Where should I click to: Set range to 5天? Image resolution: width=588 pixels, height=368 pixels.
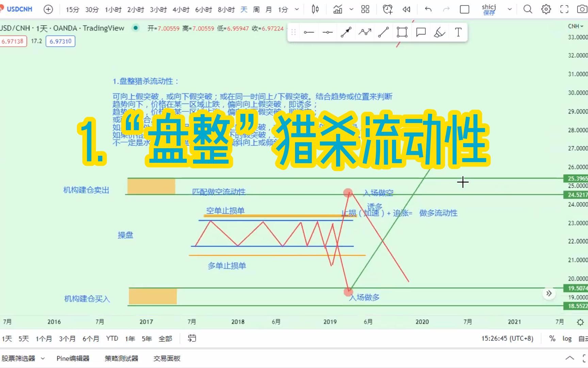coord(23,338)
